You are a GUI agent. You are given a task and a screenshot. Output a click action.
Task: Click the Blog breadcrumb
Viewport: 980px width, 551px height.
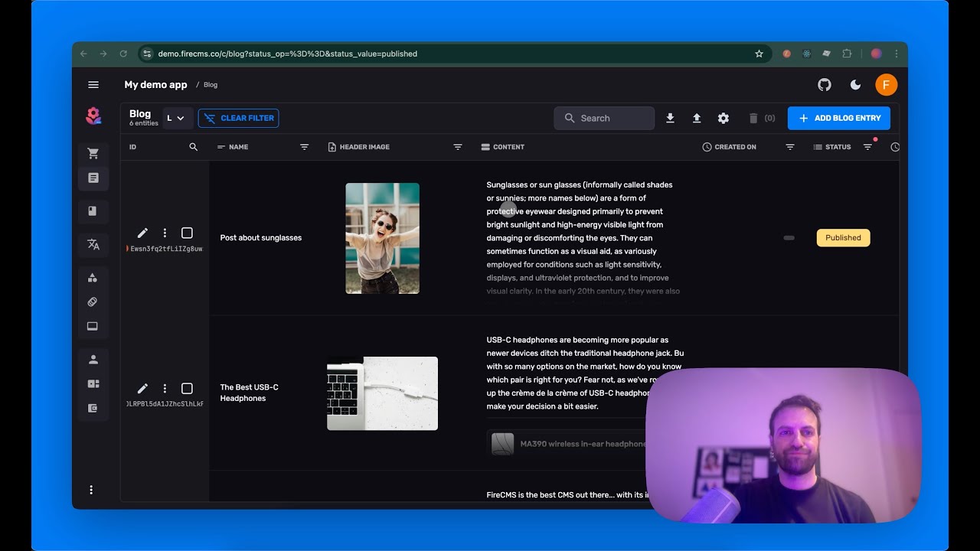point(211,85)
